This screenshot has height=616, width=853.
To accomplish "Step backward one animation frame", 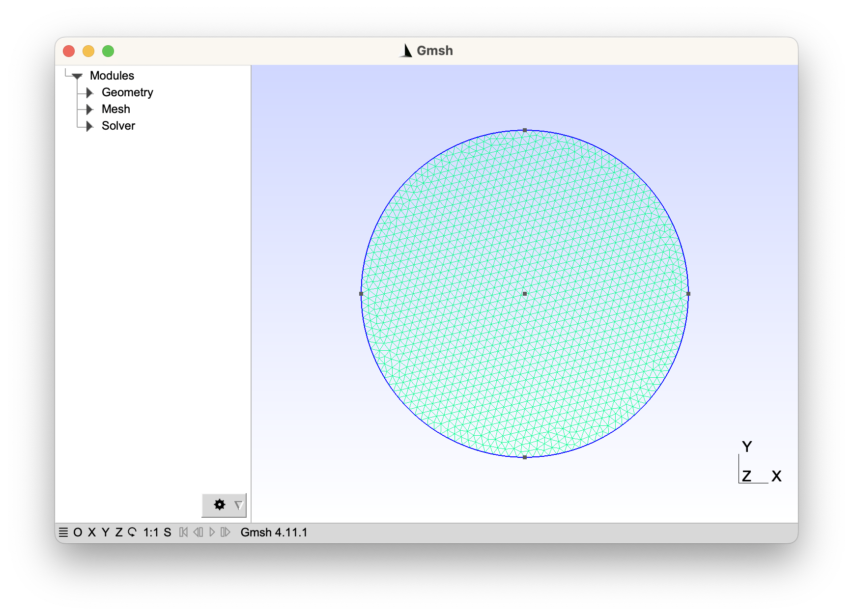I will (x=198, y=532).
